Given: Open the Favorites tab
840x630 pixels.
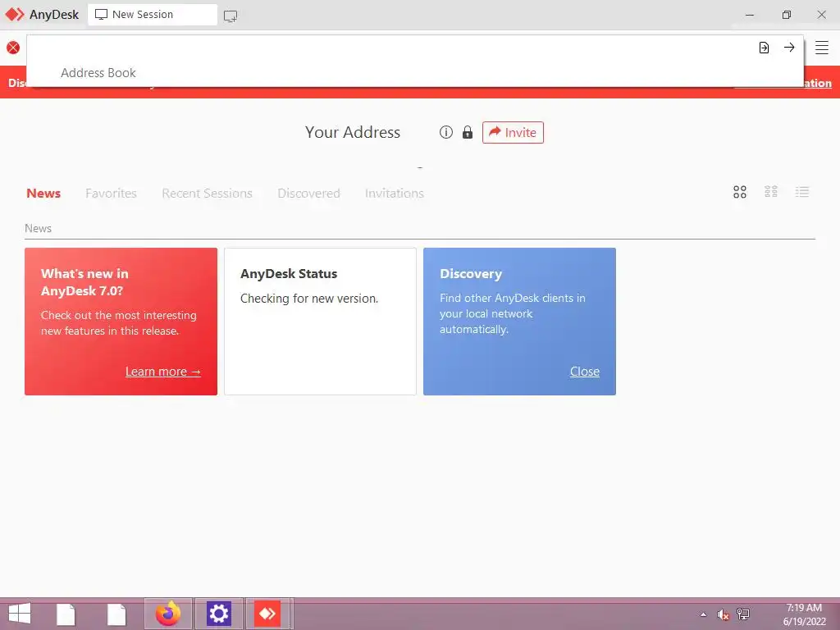Looking at the screenshot, I should (111, 194).
